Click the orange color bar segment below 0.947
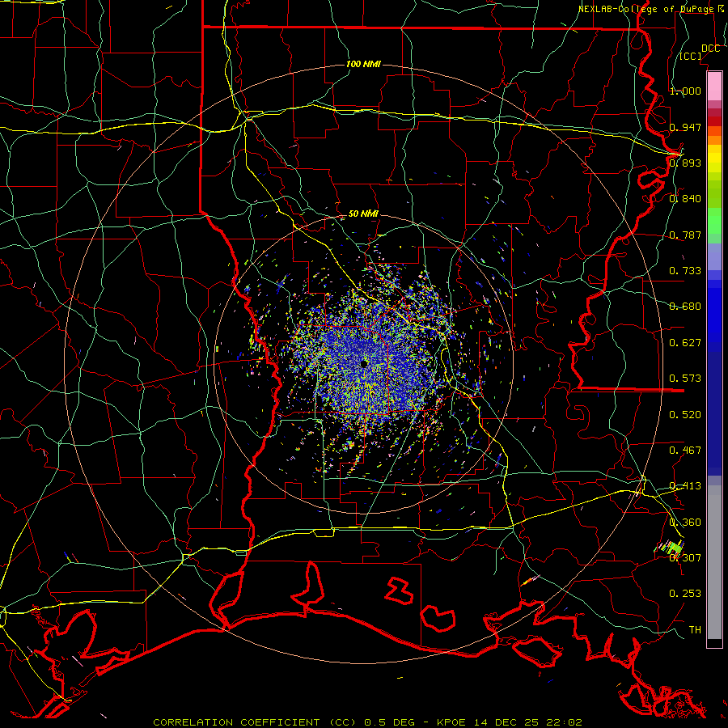 coord(714,139)
